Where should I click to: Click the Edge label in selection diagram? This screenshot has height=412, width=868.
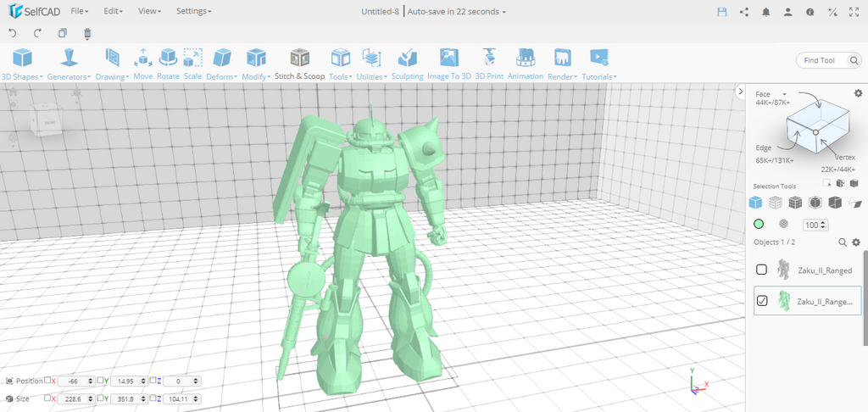764,148
